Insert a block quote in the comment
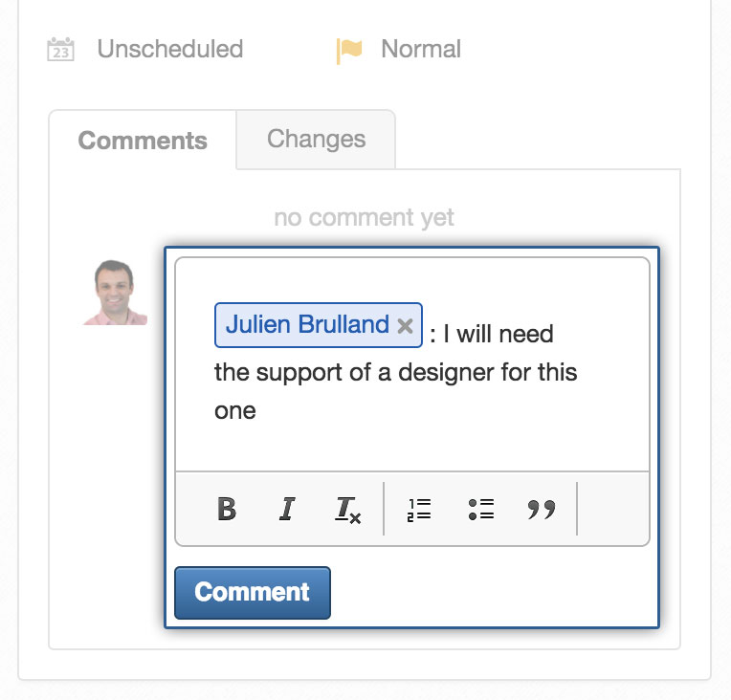The image size is (731, 700). [x=542, y=510]
